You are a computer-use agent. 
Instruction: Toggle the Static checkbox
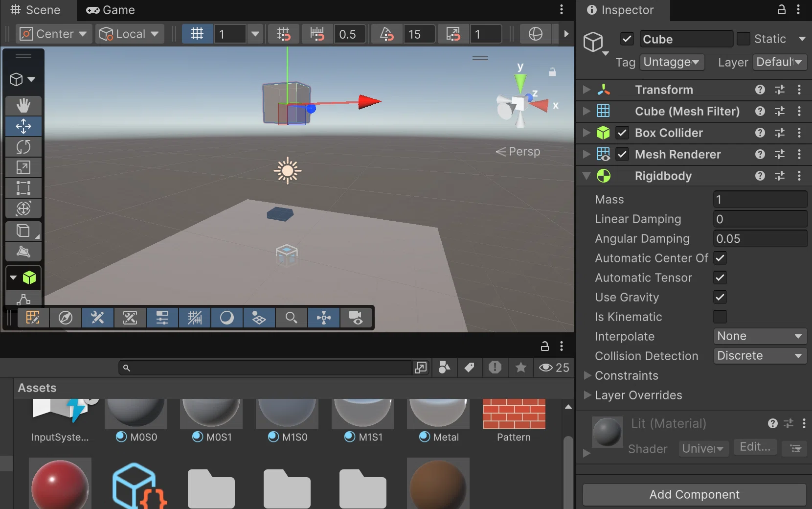(743, 39)
